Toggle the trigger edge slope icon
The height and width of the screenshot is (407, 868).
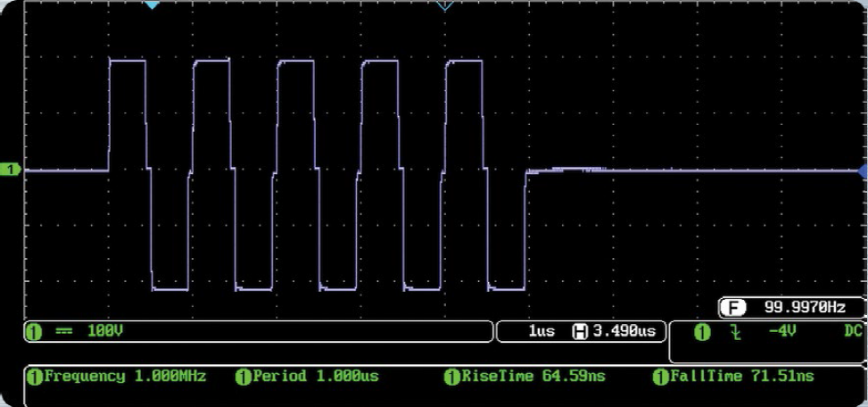coord(737,332)
